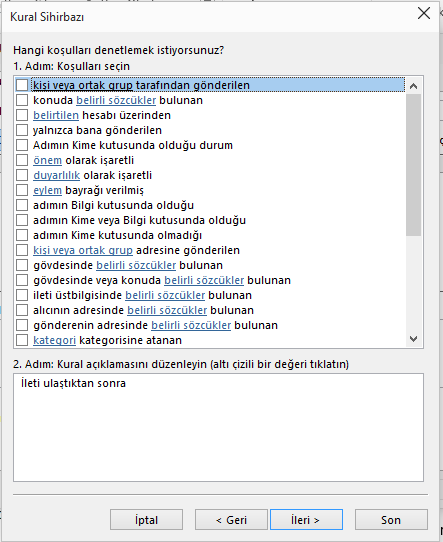Enable 'yalnızca bana gönderilen' checkbox
This screenshot has width=443, height=542.
[22, 130]
